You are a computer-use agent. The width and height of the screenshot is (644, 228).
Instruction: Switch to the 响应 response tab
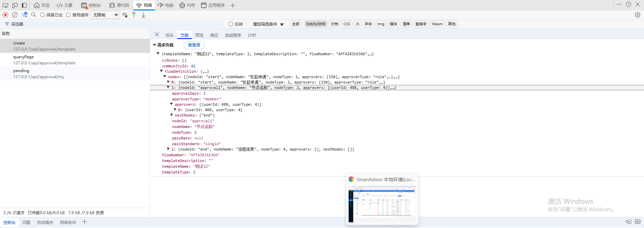pos(214,35)
